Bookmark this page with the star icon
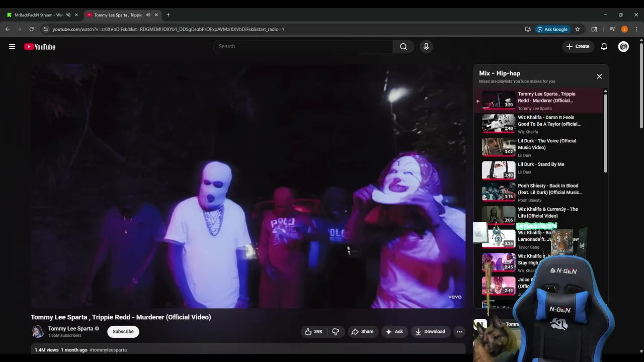 click(x=578, y=29)
